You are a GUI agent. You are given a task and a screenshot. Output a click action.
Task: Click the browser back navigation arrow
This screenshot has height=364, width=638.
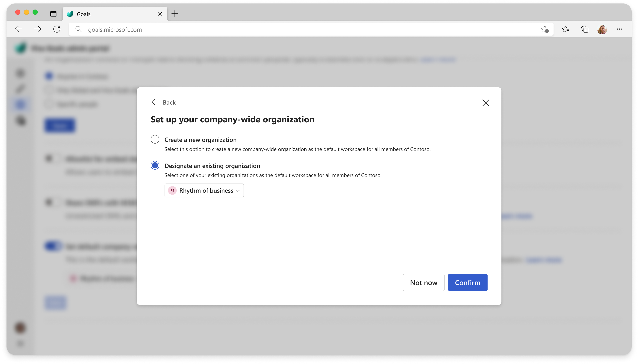18,29
